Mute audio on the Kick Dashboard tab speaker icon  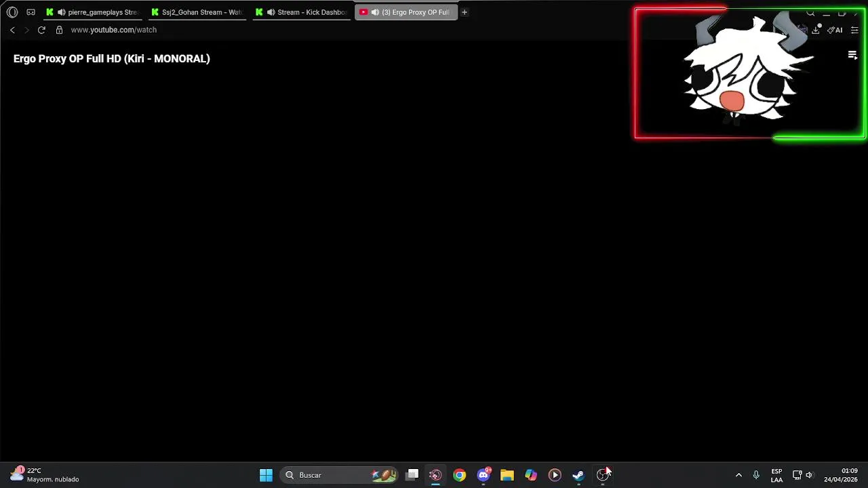click(271, 12)
